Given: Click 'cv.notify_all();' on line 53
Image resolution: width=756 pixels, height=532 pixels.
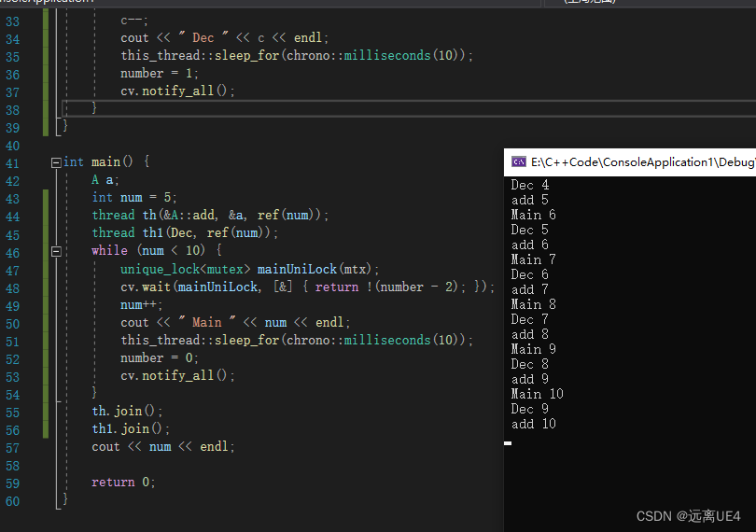Looking at the screenshot, I should pos(177,375).
